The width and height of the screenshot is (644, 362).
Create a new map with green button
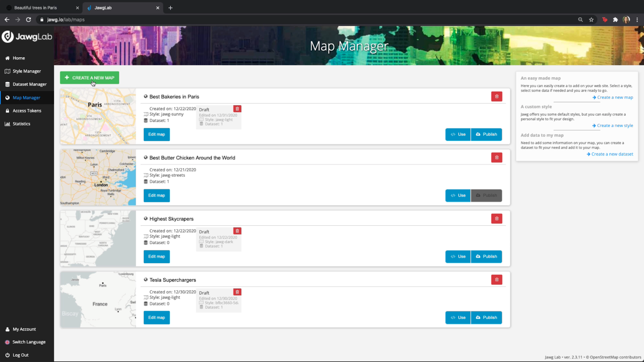click(x=89, y=78)
